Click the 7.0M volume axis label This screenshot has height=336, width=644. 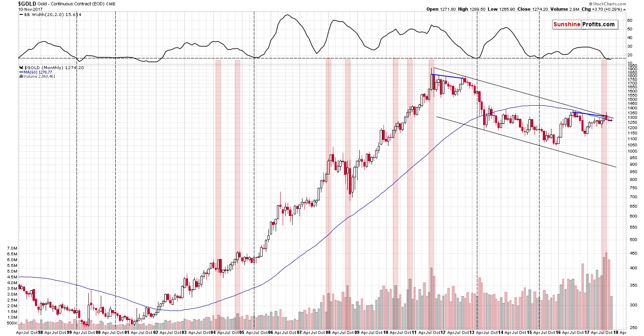tap(11, 248)
